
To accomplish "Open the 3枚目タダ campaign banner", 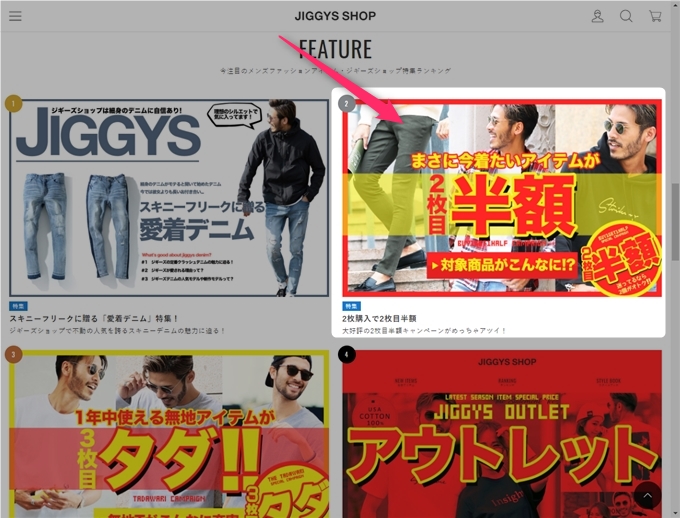I will tap(169, 434).
